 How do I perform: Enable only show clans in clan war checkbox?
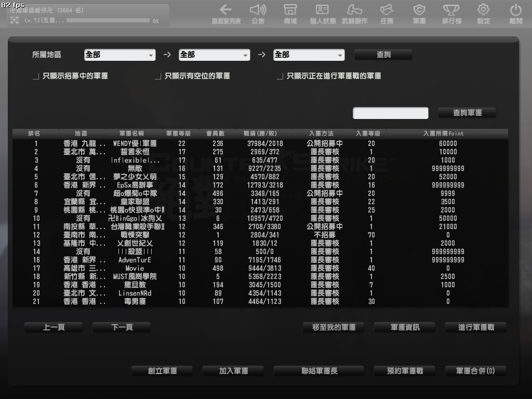pos(280,76)
